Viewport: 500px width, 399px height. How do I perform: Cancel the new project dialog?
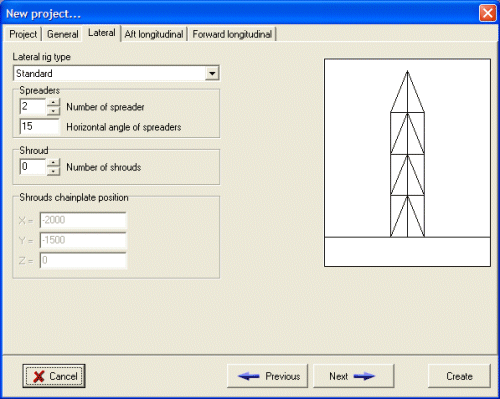[x=54, y=376]
